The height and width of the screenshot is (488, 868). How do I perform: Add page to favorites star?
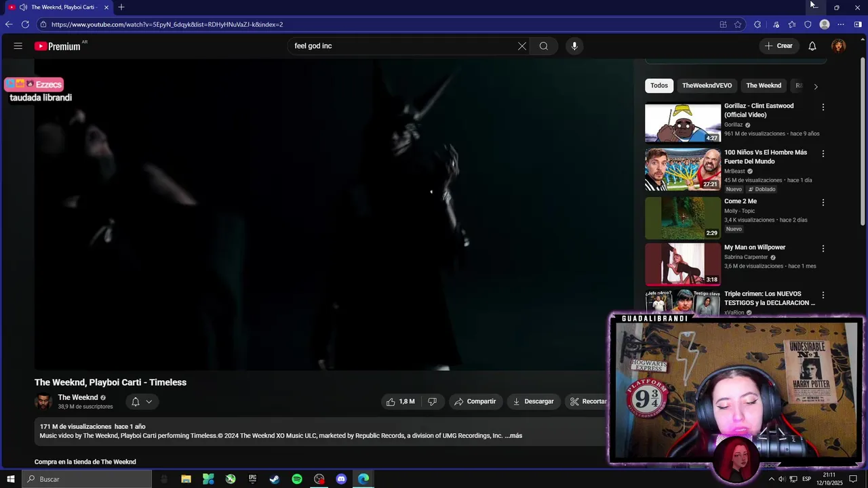[738, 24]
